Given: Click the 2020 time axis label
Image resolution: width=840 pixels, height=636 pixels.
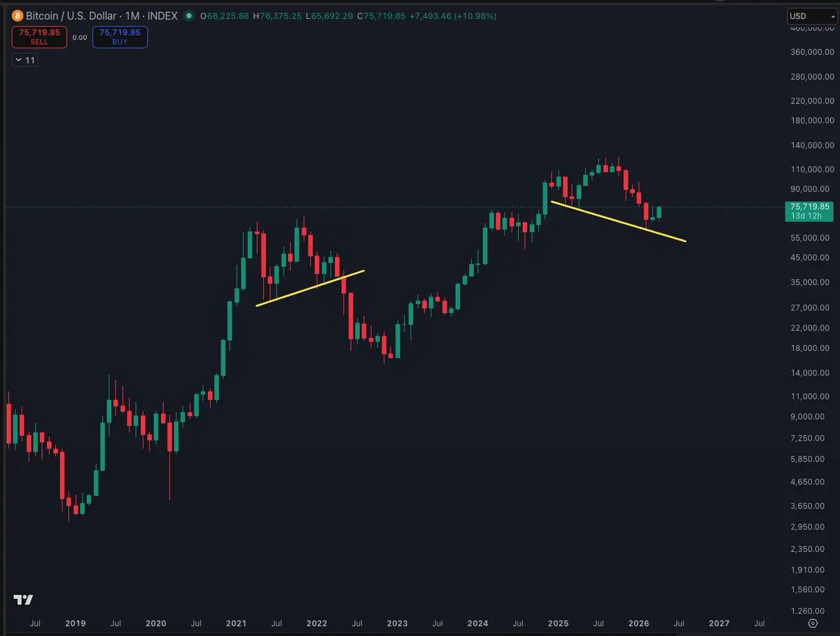Looking at the screenshot, I should pyautogui.click(x=155, y=623).
